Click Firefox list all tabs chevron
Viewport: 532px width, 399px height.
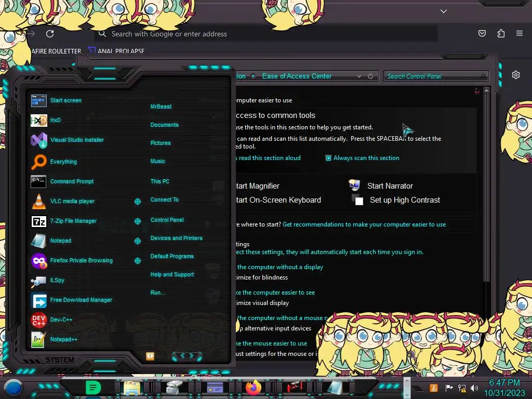click(444, 11)
